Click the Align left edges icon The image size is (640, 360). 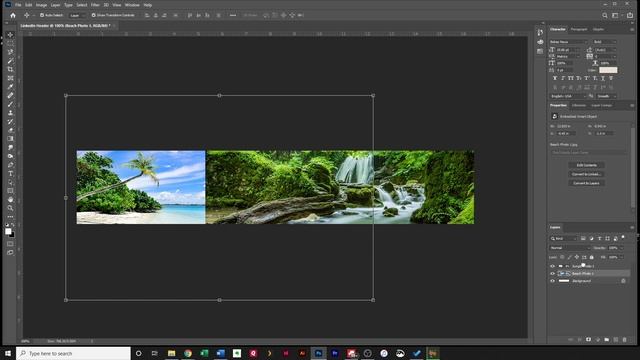click(147, 15)
